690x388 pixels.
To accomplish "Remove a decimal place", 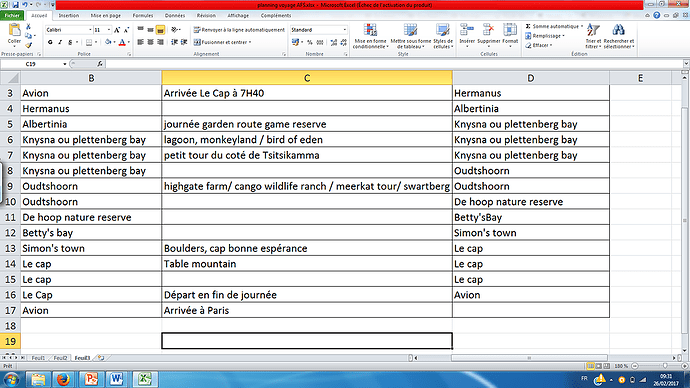I will 344,42.
